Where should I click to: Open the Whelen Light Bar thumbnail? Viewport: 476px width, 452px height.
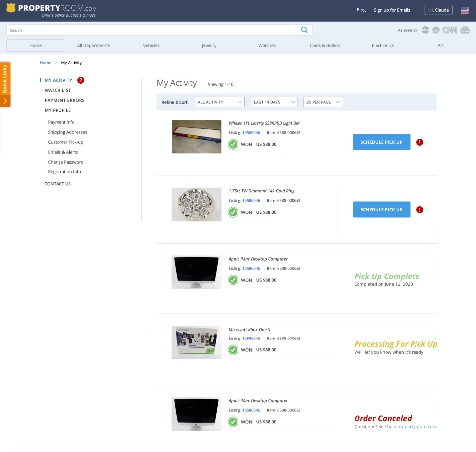click(196, 137)
